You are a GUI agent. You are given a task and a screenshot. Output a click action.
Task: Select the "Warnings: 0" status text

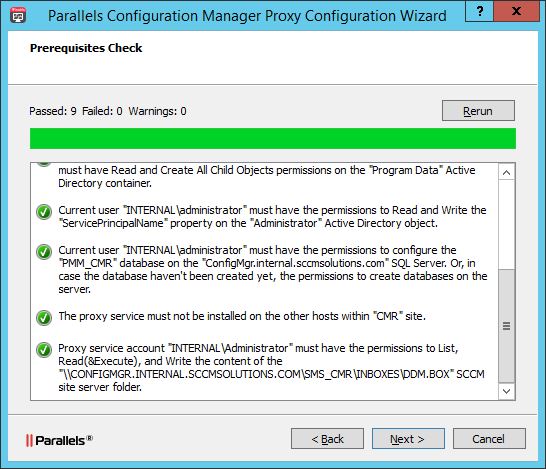tap(157, 111)
